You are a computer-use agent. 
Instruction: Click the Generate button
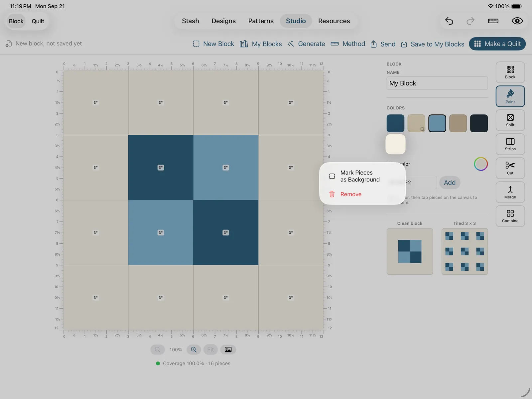tap(306, 44)
